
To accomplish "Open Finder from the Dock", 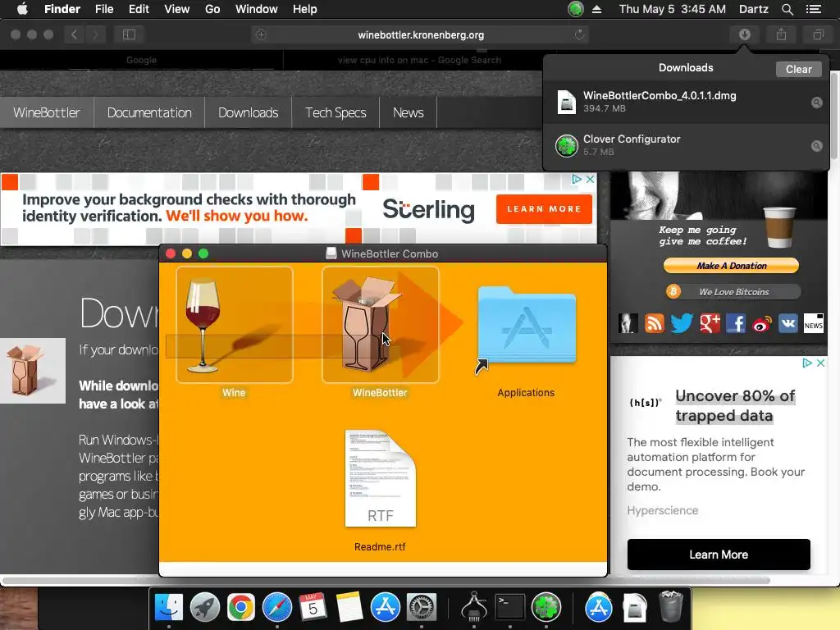I will pos(169,608).
